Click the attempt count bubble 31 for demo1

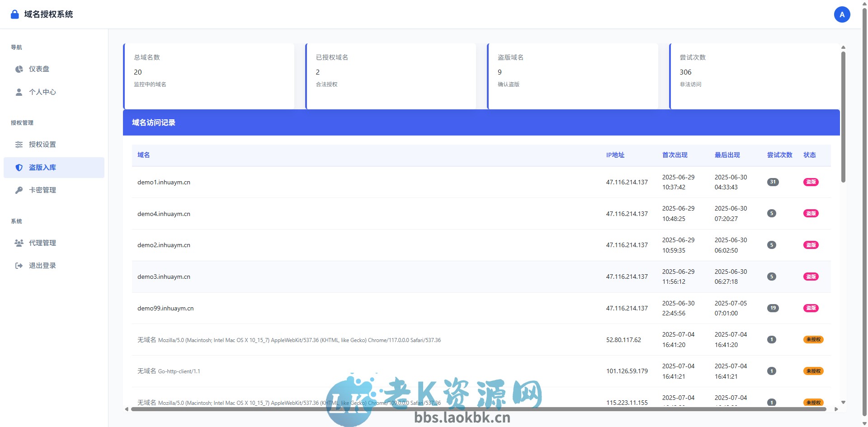tap(773, 182)
